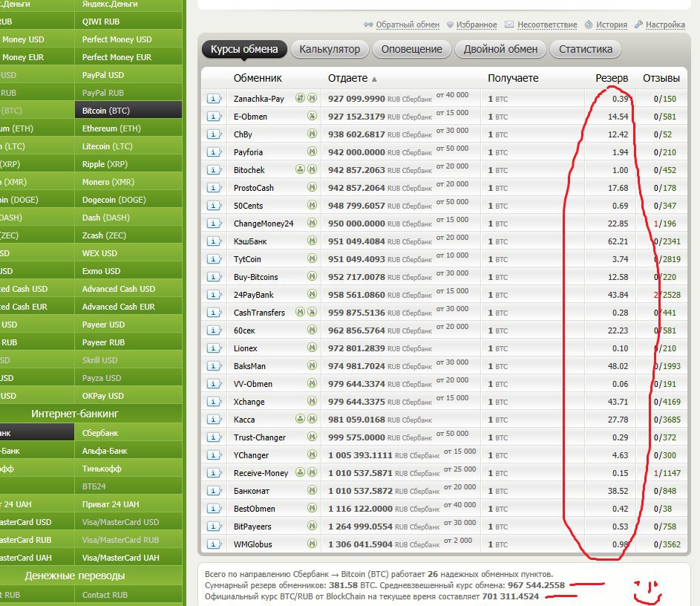Select Monero (XMR) in the receive column
Image resolution: width=700 pixels, height=606 pixels.
[128, 182]
